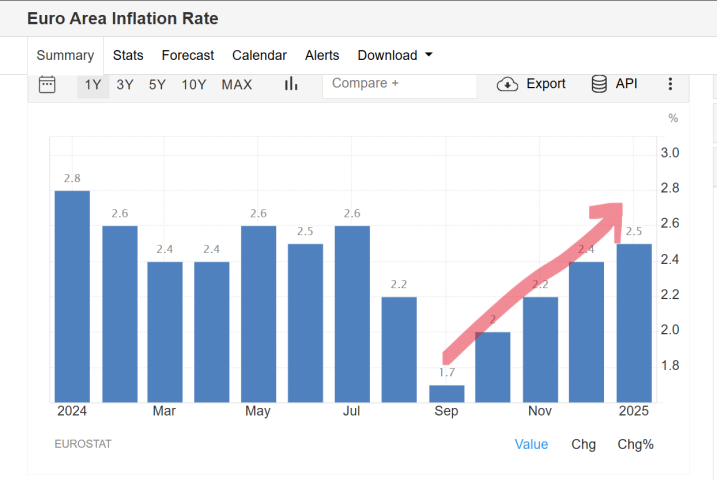Open the calendar date picker icon
The width and height of the screenshot is (717, 480).
click(x=47, y=84)
